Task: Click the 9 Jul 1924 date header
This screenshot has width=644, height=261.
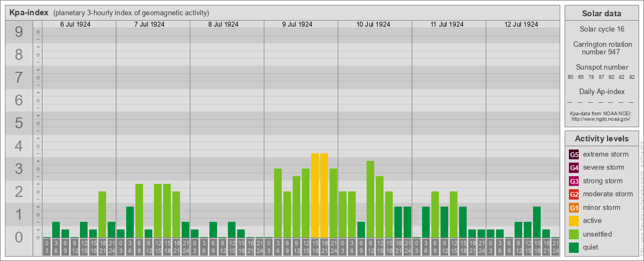Action: tap(298, 24)
